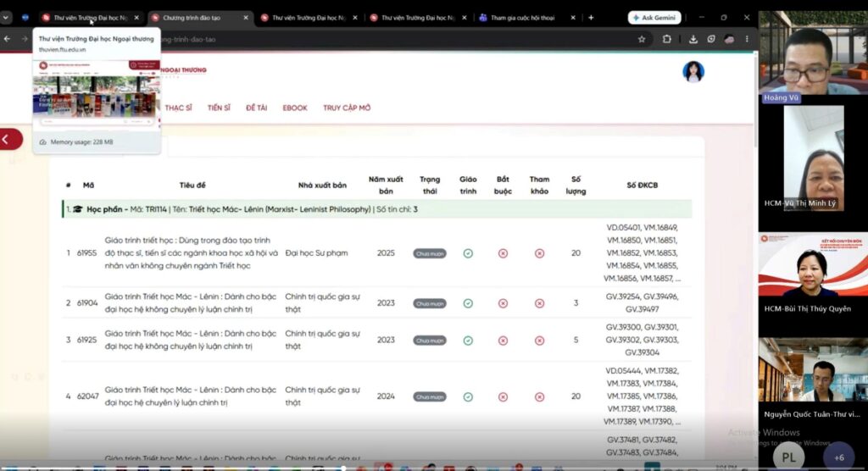Click the Bắt buộc cross icon for 62047

click(503, 396)
